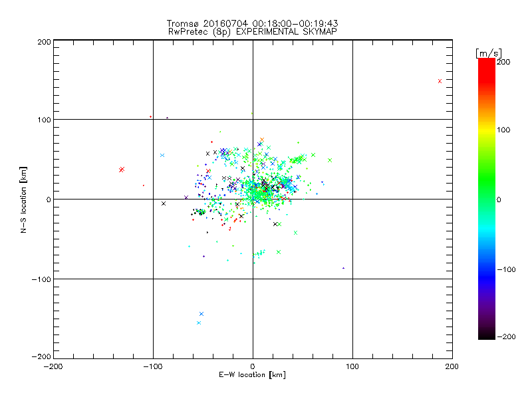This screenshot has height=399, width=532.
Task: Click the red X marker near top-right corner
Action: click(440, 81)
